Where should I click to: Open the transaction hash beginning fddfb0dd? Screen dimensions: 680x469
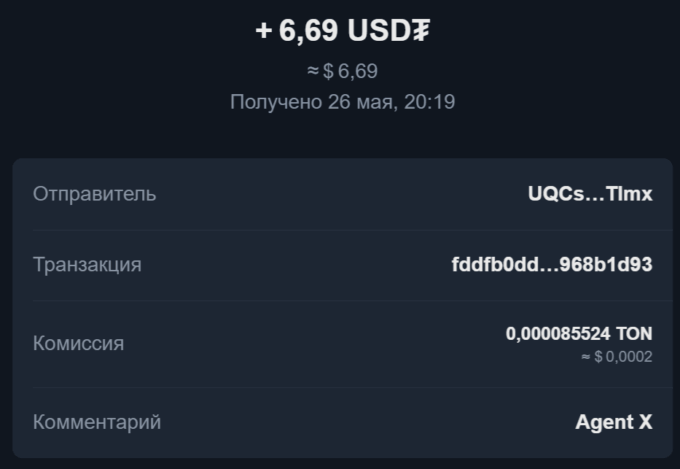pyautogui.click(x=495, y=264)
